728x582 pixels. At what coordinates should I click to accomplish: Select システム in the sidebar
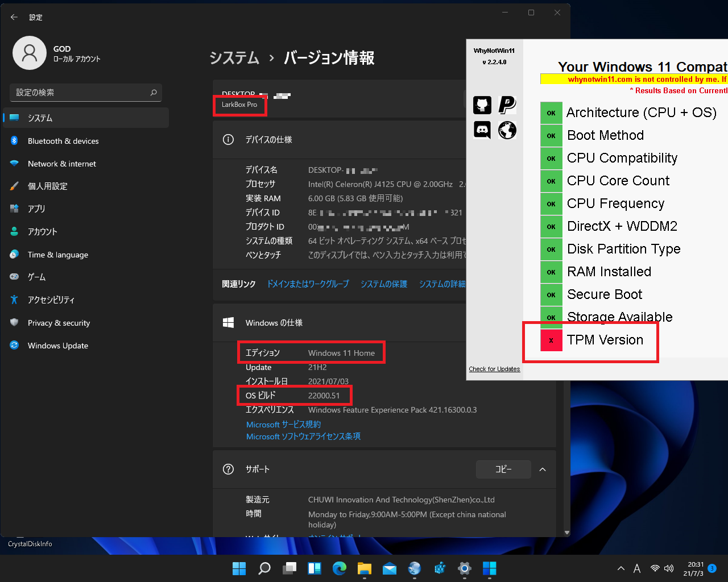pos(86,118)
